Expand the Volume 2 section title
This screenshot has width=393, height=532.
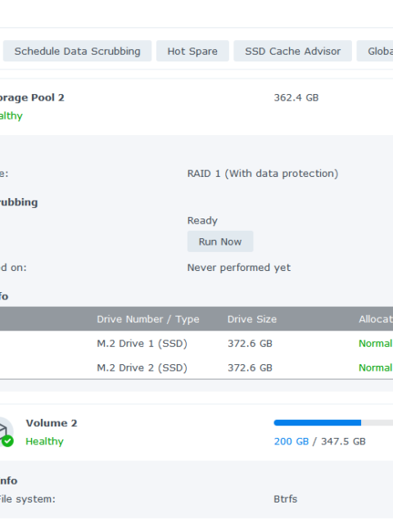click(52, 423)
